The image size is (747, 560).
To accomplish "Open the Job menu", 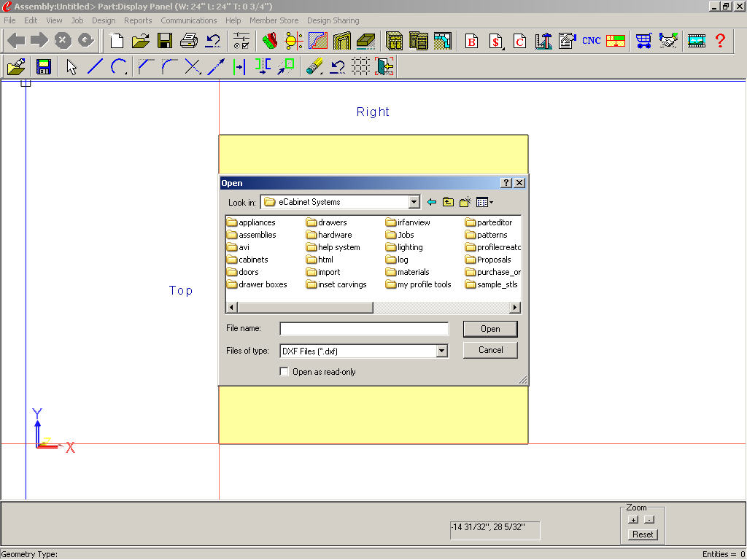I will pyautogui.click(x=77, y=20).
